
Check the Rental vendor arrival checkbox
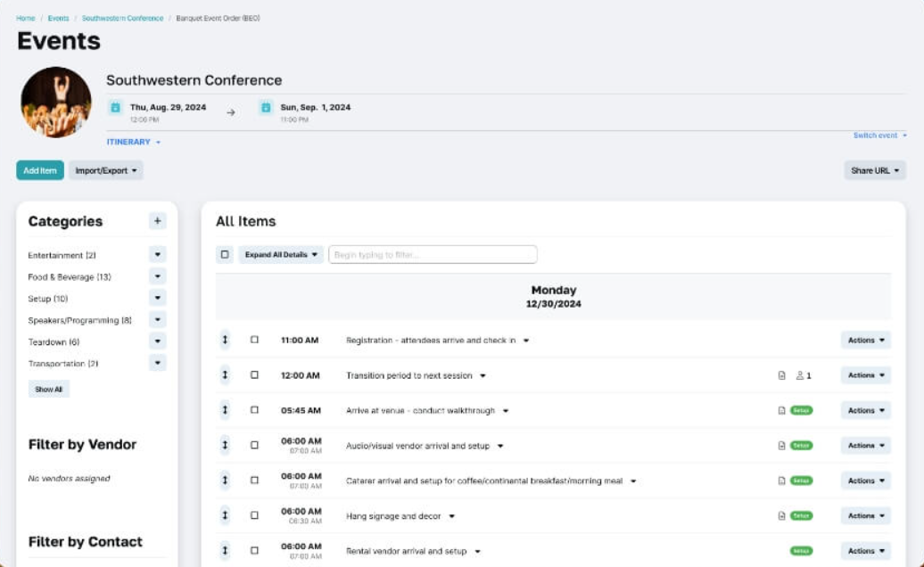[x=254, y=551]
